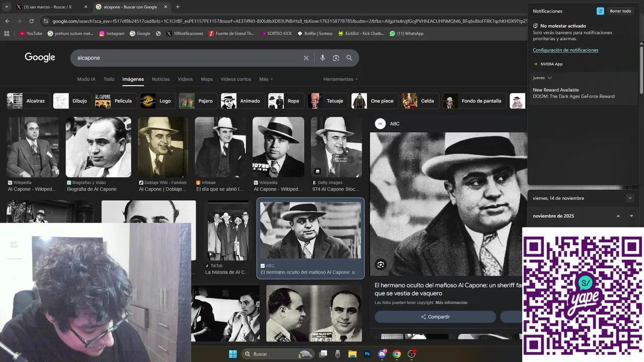This screenshot has width=644, height=362.
Task: Switch to the Videos tab
Action: coord(185,79)
